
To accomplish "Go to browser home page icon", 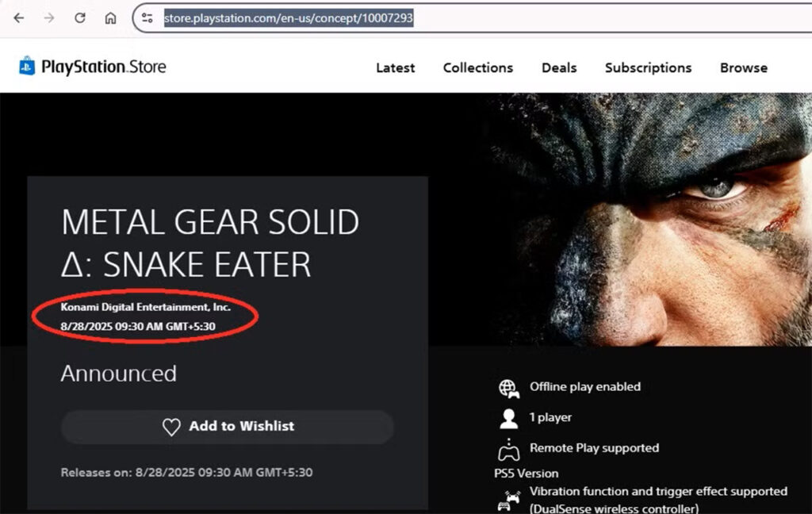I will pyautogui.click(x=110, y=17).
